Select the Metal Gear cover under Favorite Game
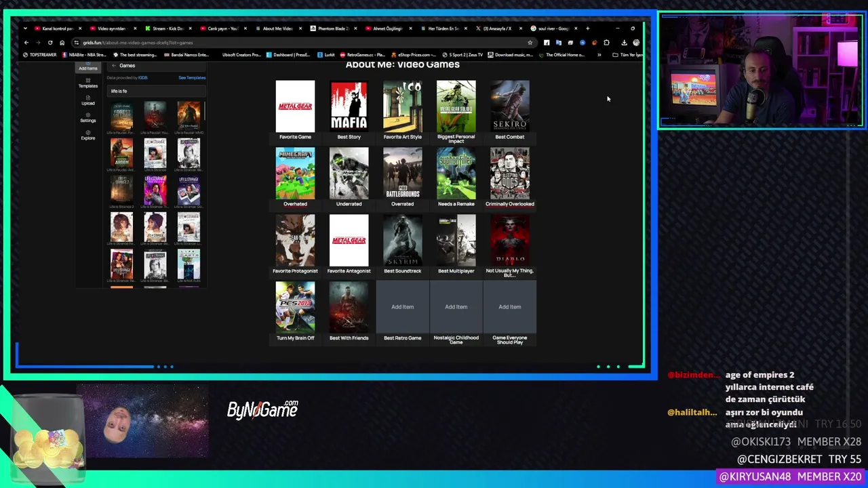Viewport: 868px width, 488px height. pos(295,106)
